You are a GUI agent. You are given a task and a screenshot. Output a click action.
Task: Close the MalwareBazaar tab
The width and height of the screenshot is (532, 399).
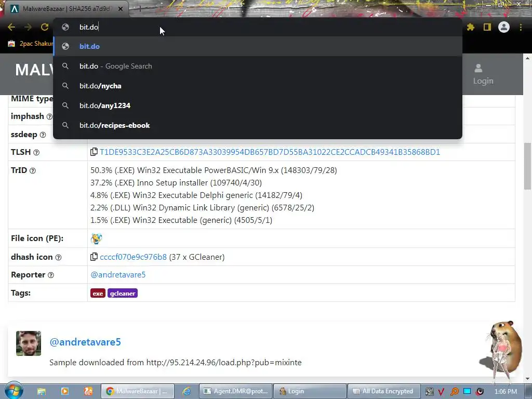click(121, 9)
